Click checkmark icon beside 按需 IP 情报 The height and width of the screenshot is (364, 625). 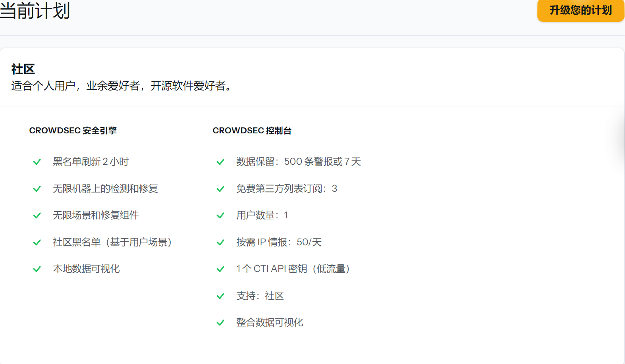tap(220, 243)
